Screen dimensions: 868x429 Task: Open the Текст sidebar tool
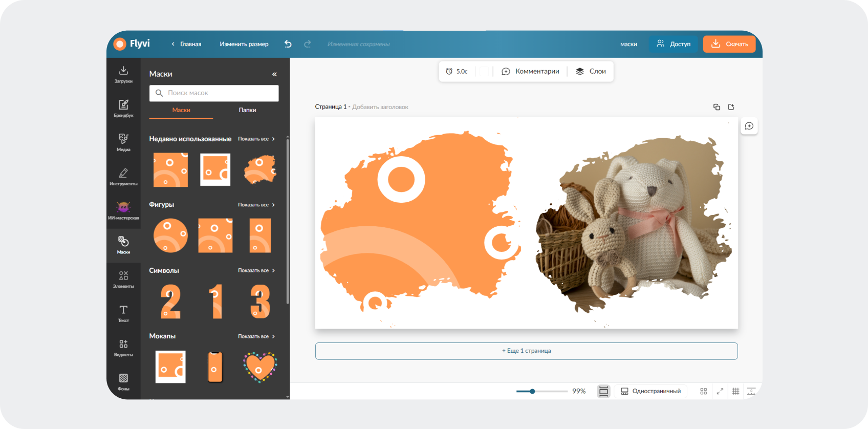coord(123,313)
